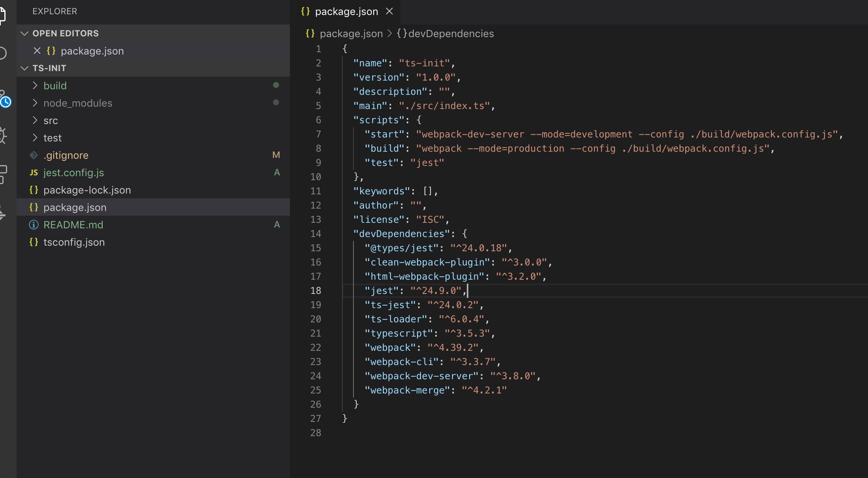Screen dimensions: 868x478
Task: Click the info icon beside README.md
Action: [x=34, y=225]
